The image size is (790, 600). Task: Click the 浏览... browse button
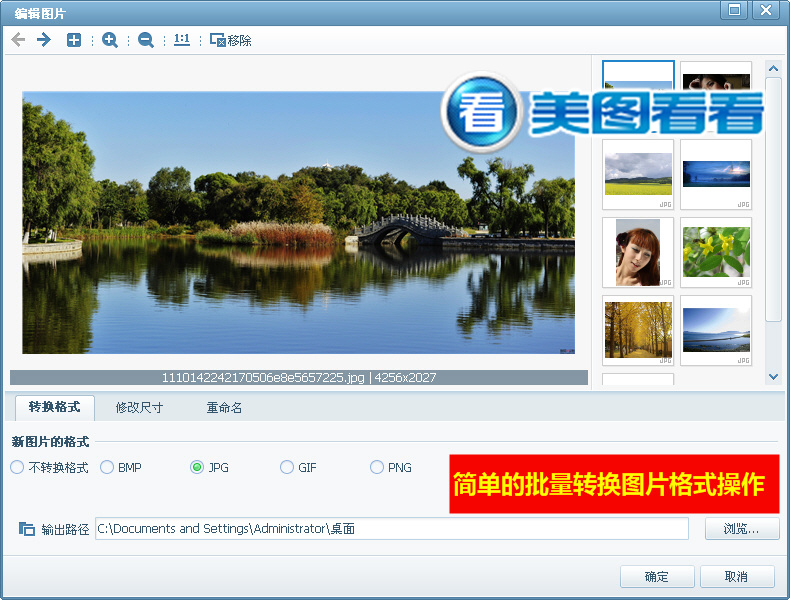click(742, 529)
